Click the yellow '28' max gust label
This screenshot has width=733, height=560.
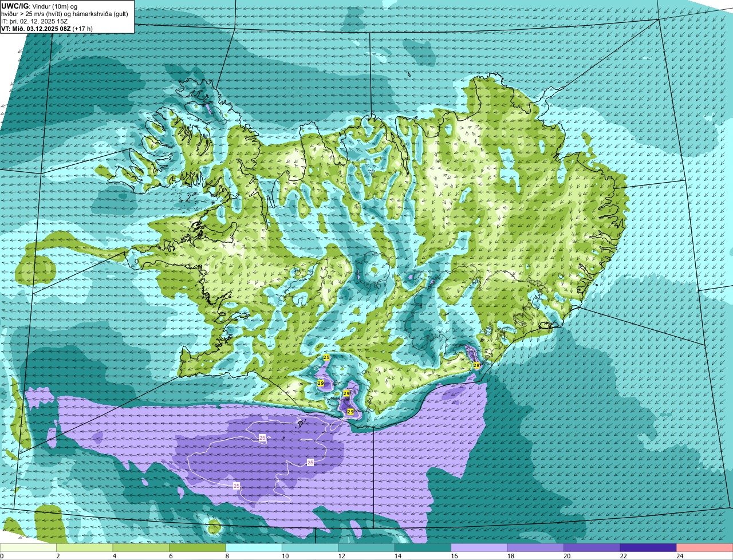tap(476, 365)
